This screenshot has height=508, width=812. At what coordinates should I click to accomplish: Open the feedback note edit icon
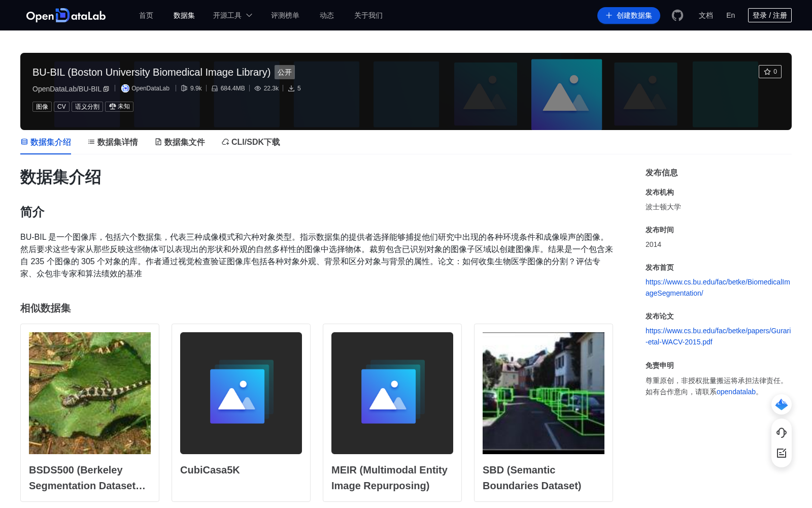tap(782, 453)
